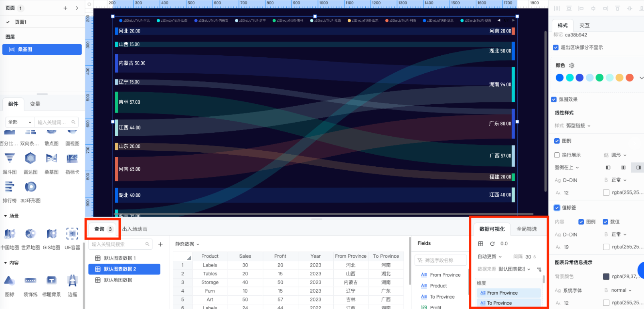Open the 自动更新 dropdown
The width and height of the screenshot is (644, 309).
[x=490, y=256]
